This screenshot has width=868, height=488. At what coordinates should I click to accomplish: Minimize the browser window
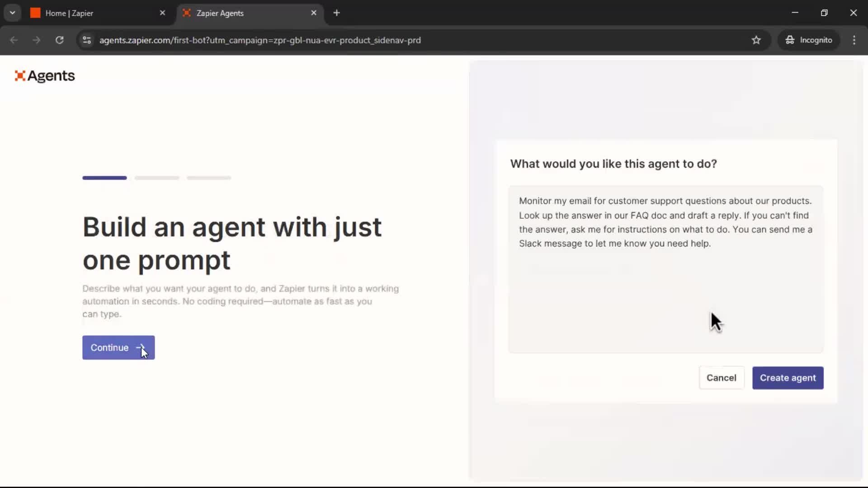[795, 13]
